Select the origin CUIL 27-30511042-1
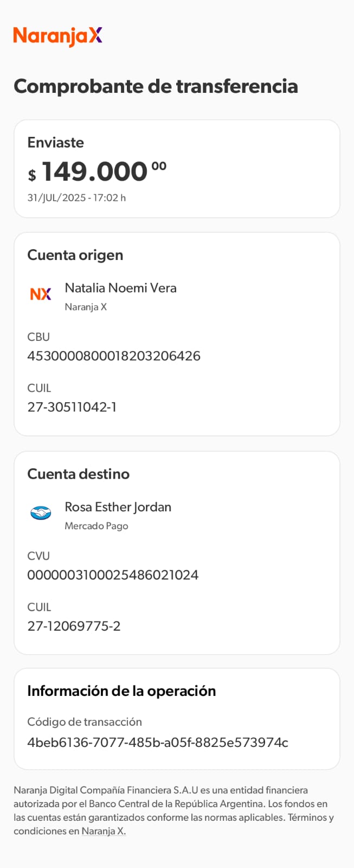Viewport: 354px width, 868px height. click(72, 407)
